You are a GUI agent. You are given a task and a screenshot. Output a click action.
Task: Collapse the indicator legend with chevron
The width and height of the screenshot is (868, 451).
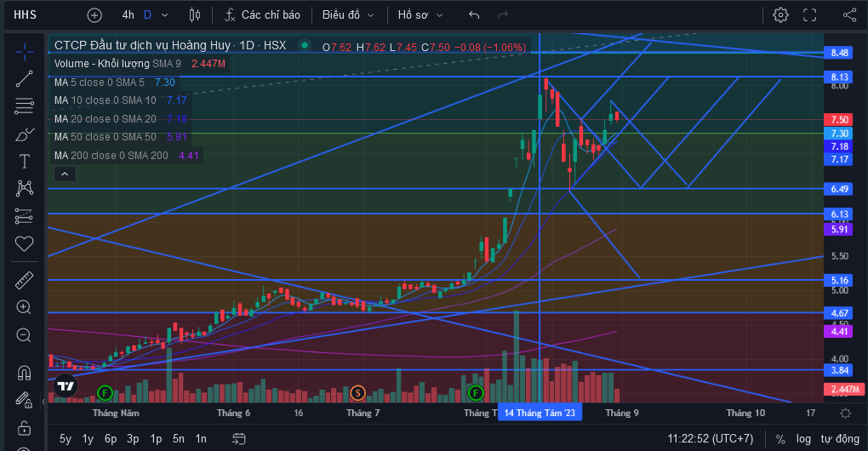[65, 174]
